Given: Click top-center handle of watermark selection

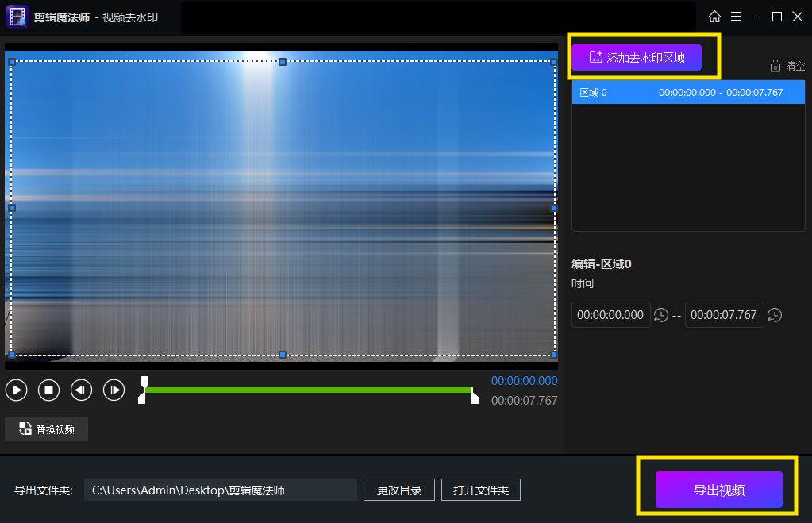Looking at the screenshot, I should click(x=283, y=62).
